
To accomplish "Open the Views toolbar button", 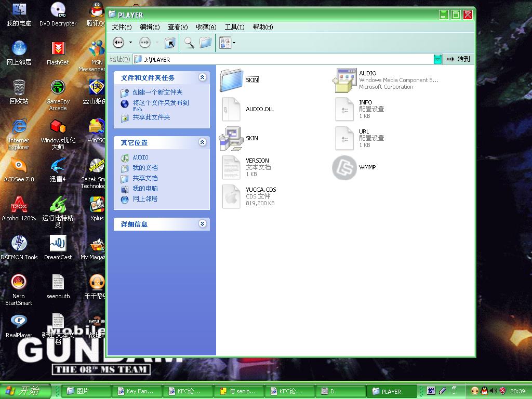I will coord(225,43).
